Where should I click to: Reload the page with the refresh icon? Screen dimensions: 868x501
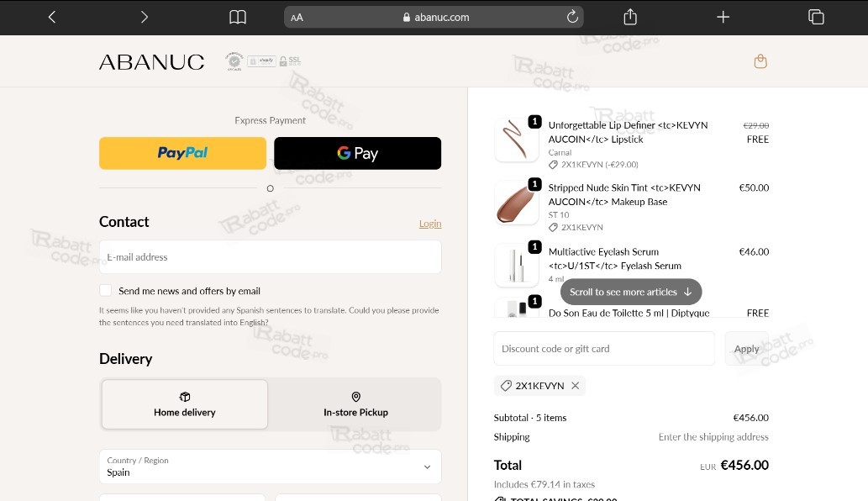pyautogui.click(x=572, y=17)
